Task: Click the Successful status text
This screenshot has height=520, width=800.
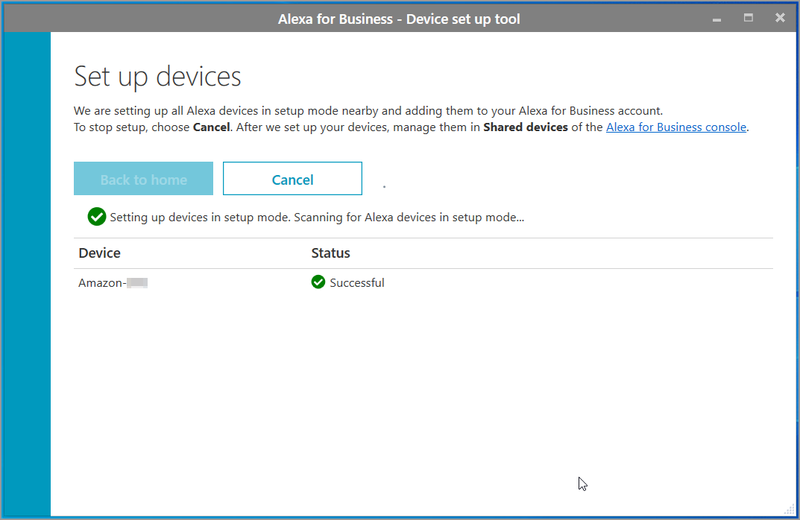Action: tap(357, 283)
